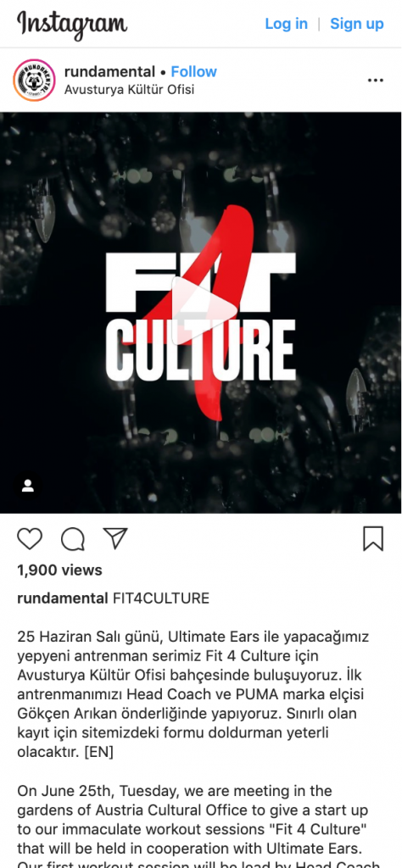This screenshot has height=868, width=402.
Task: Open Avusturya Kültür Ofisi location
Action: [x=129, y=89]
